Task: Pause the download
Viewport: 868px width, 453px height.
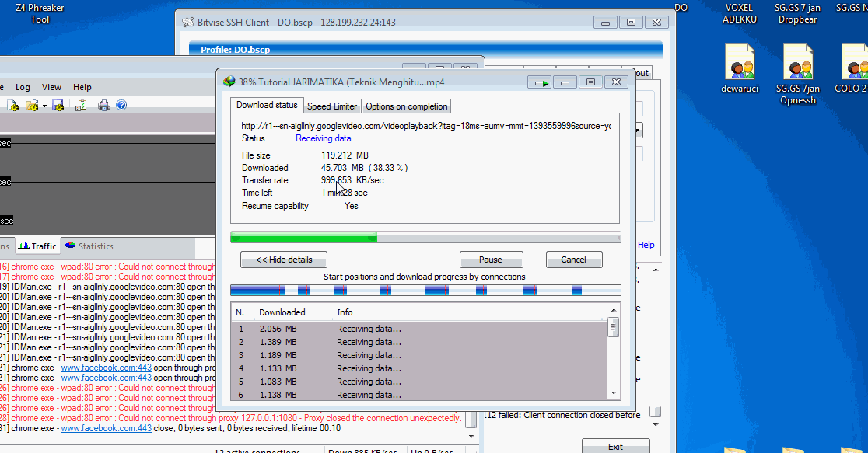Action: [491, 260]
